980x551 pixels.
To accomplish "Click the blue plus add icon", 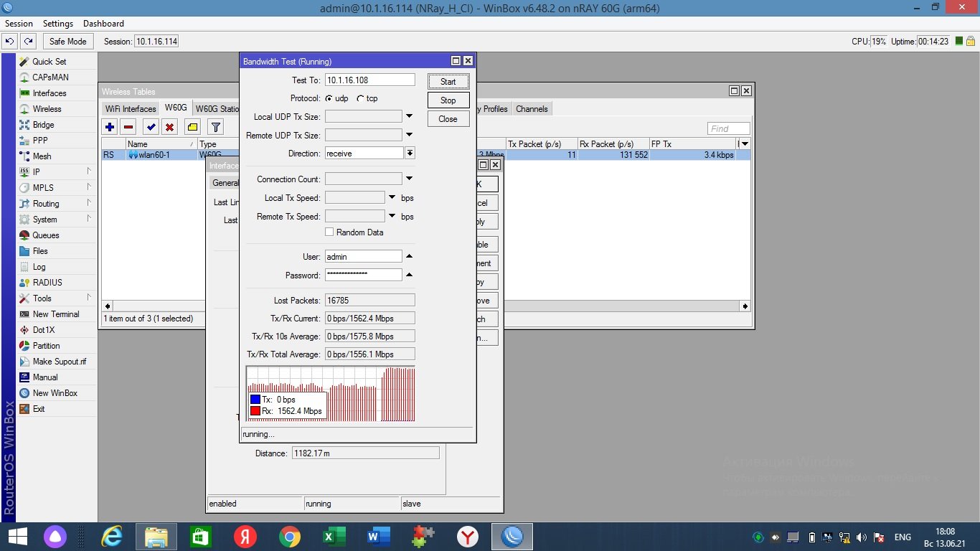I will [110, 127].
